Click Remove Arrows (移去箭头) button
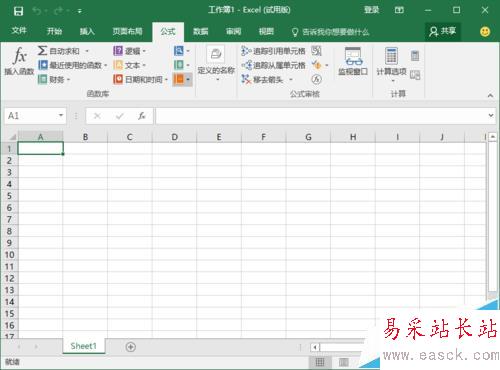The width and height of the screenshot is (500, 370). pos(263,79)
